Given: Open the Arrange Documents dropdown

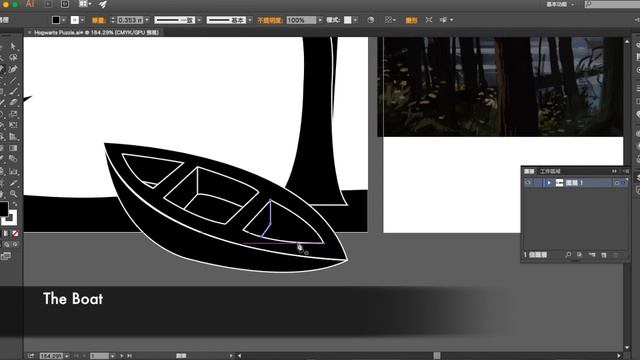Looking at the screenshot, I should pyautogui.click(x=84, y=4).
